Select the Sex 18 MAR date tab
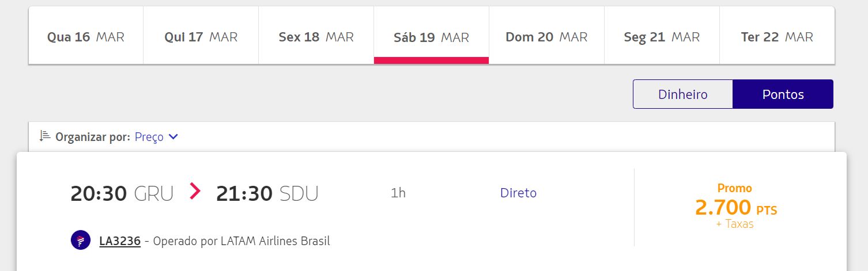Image resolution: width=868 pixels, height=271 pixels. 316,36
